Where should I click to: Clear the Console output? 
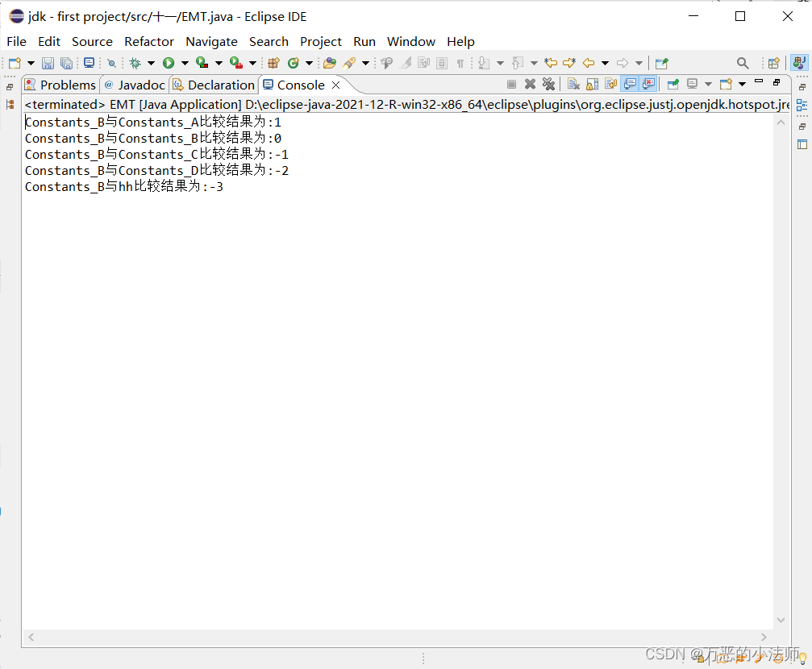(573, 84)
